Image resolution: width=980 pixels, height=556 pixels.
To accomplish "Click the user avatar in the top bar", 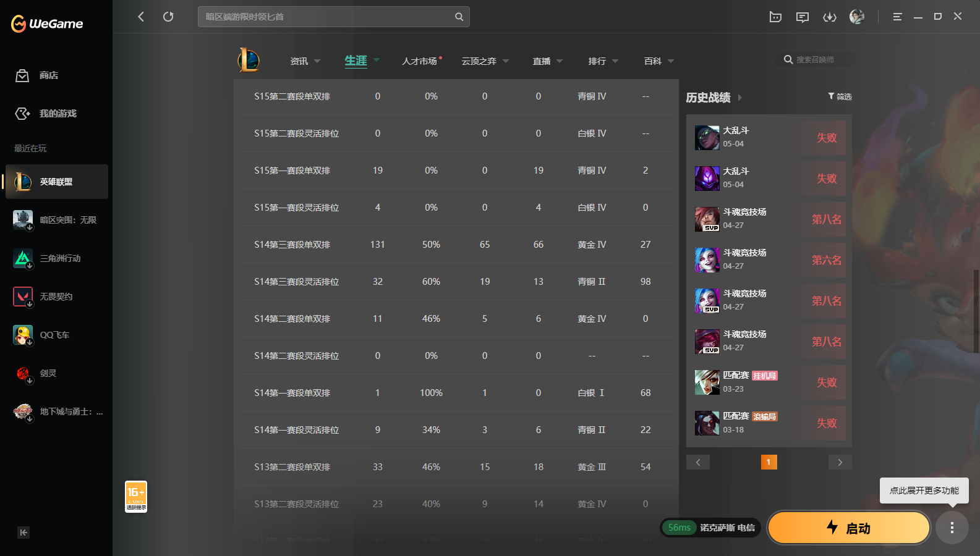I will (857, 17).
